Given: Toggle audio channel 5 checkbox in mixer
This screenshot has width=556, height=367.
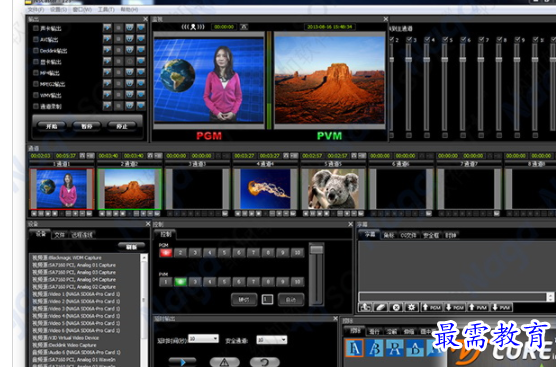Looking at the screenshot, I should point(445,39).
